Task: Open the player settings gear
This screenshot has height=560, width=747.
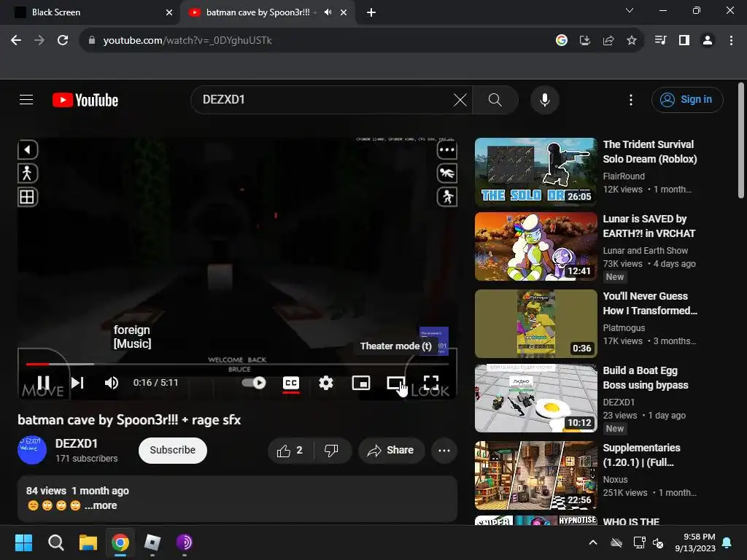Action: (x=326, y=382)
